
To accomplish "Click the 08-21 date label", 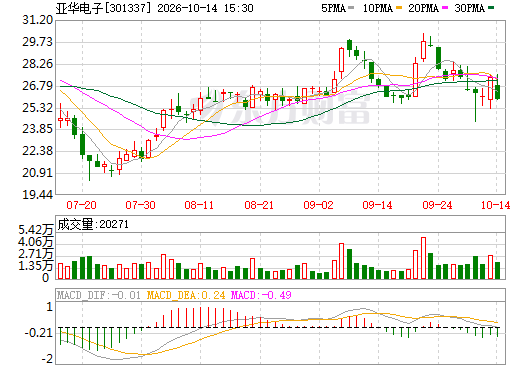I will 259,205.
